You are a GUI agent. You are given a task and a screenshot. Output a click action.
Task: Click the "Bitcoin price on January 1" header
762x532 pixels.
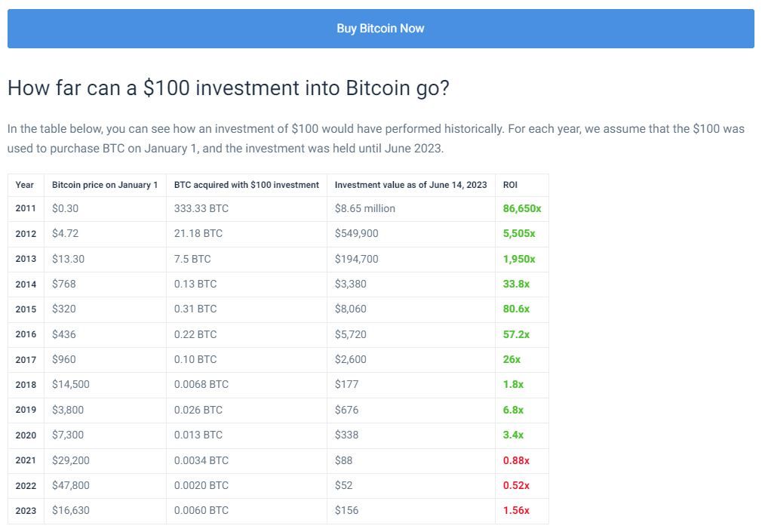tap(105, 185)
